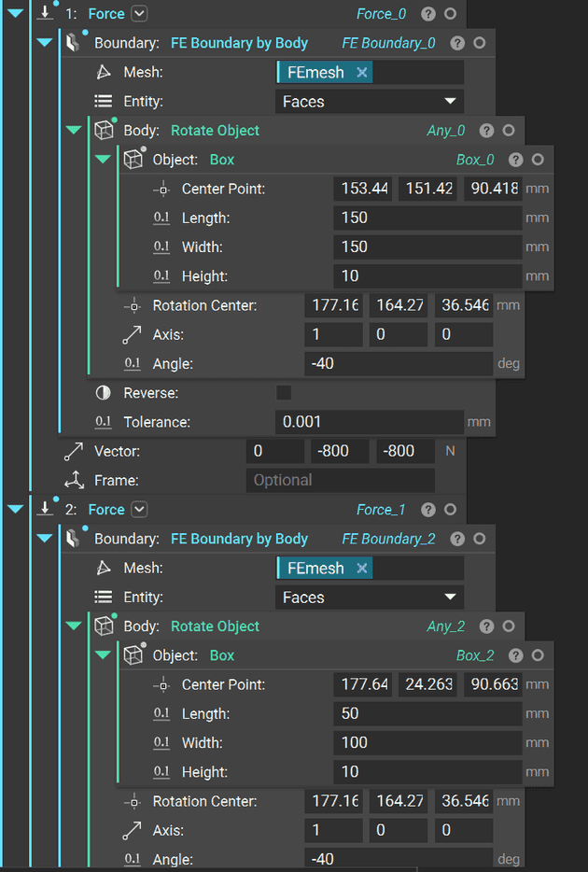Open the first Entity Faces dropdown
Image resolution: width=588 pixels, height=872 pixels.
pos(370,102)
